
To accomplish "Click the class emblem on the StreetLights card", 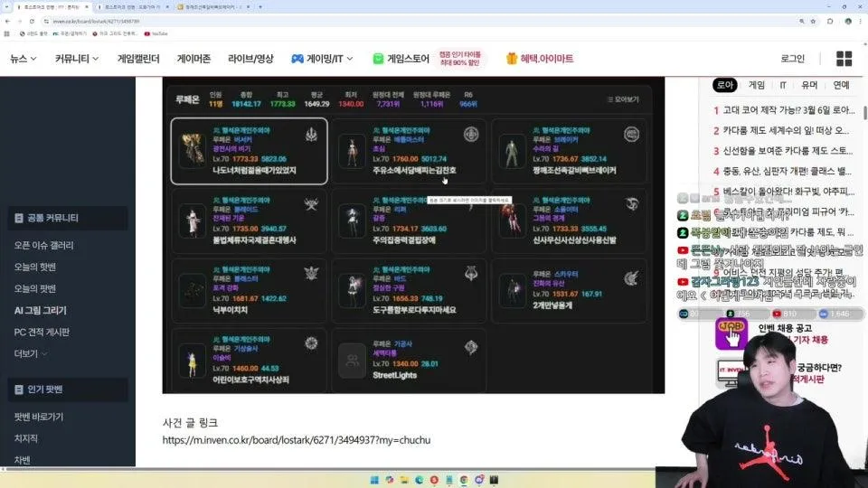I will [x=471, y=347].
